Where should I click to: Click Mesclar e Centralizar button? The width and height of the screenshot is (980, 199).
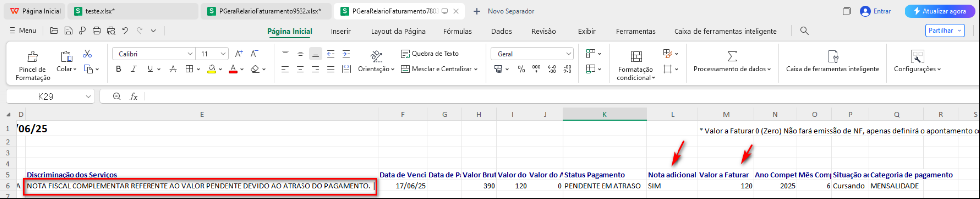pyautogui.click(x=439, y=69)
